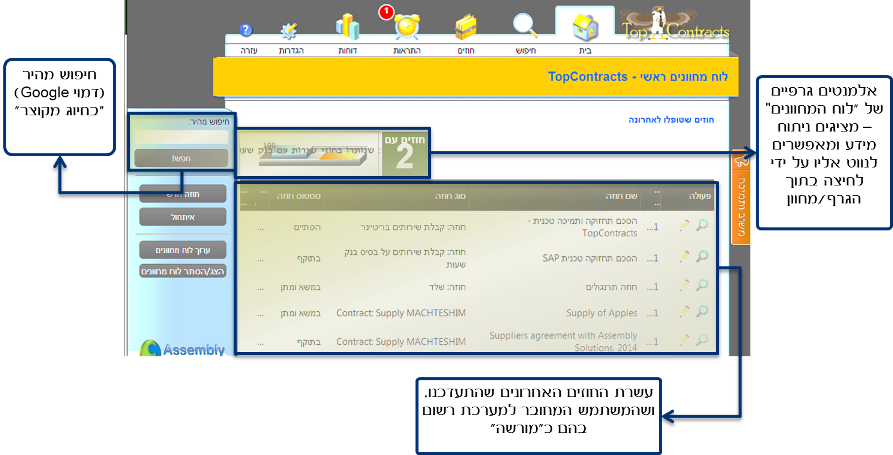The width and height of the screenshot is (893, 455).
Task: Open the Settings (הגדרות) gear icon
Action: tap(290, 31)
